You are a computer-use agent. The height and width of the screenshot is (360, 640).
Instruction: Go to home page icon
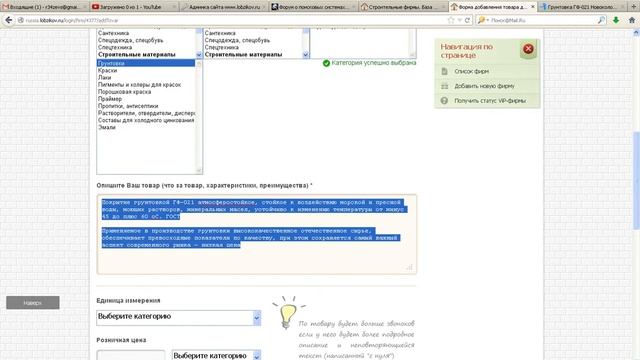click(x=632, y=20)
